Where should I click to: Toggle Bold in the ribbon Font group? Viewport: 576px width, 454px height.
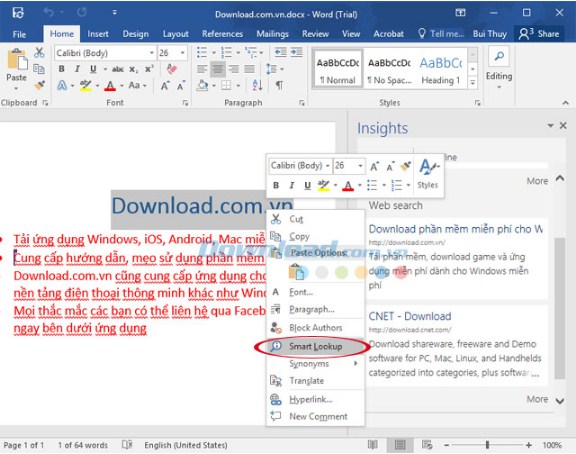(x=61, y=69)
